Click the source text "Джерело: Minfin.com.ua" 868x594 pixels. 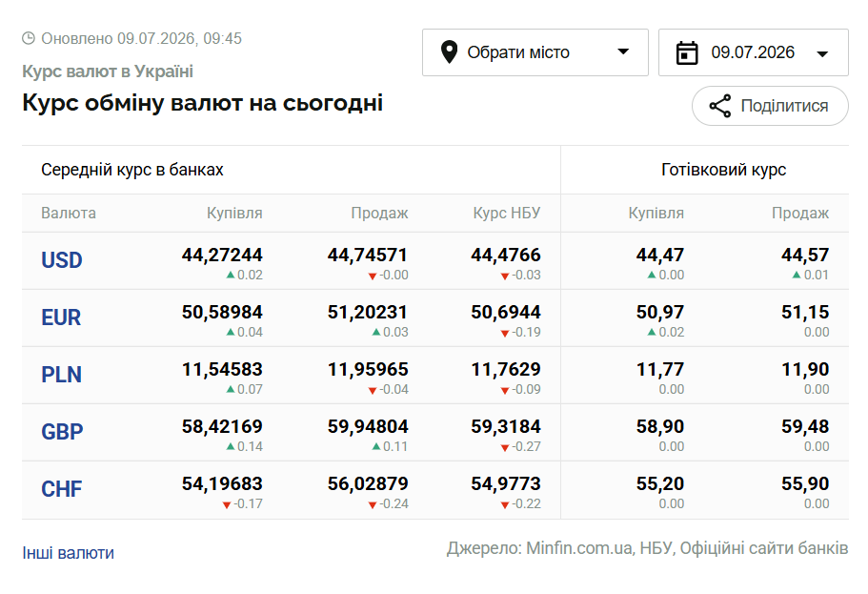coord(539,548)
